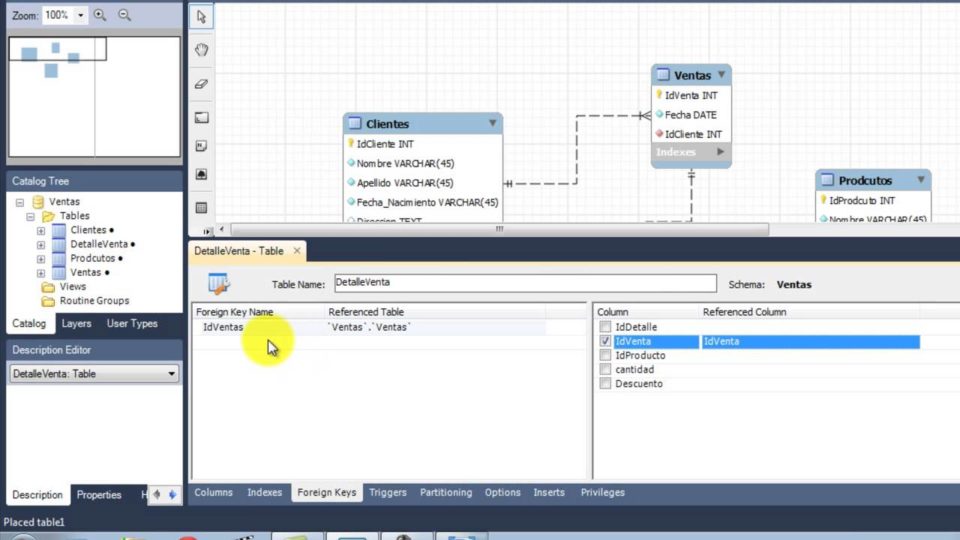Open the Layers tab in catalog panel
The height and width of the screenshot is (540, 960).
pos(76,324)
